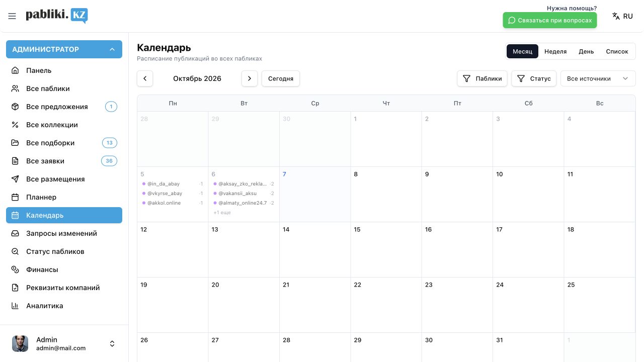
Task: Go to the previous month
Action: coord(145,78)
